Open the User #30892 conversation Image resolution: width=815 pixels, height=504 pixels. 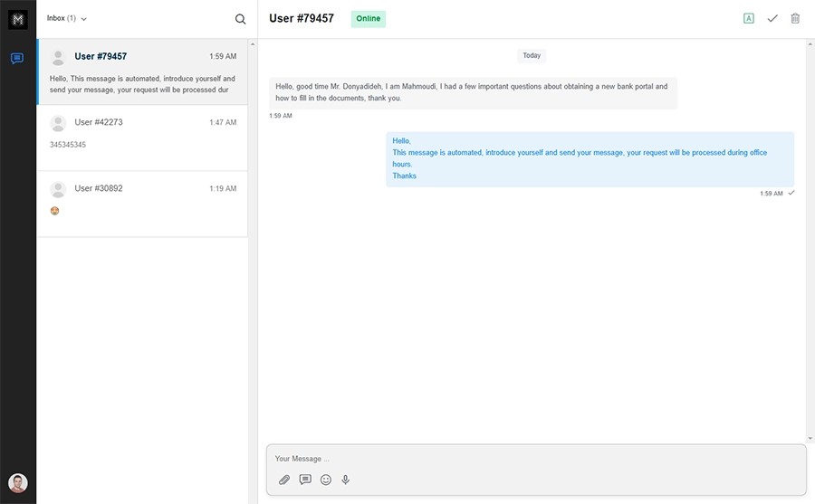[x=142, y=204]
